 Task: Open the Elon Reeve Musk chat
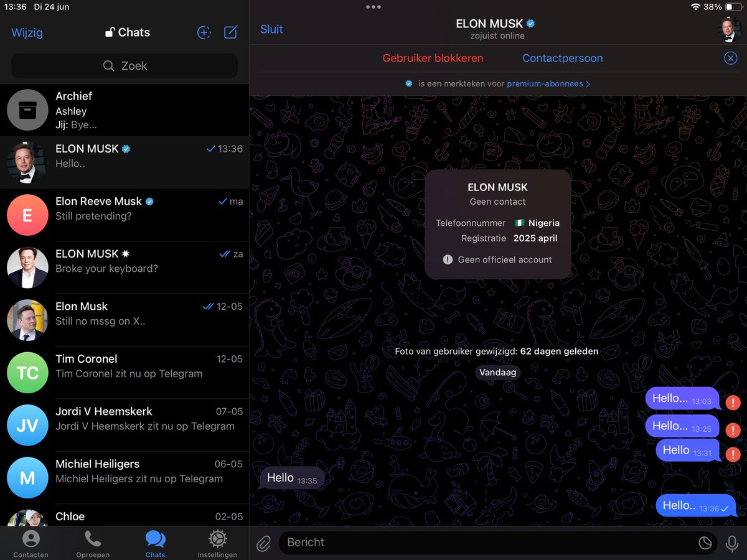click(125, 215)
